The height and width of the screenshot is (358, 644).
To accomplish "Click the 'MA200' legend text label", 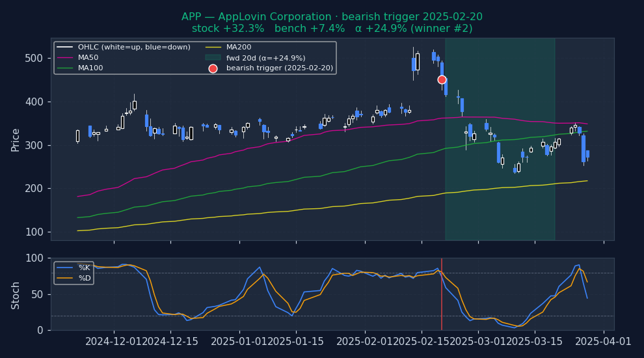I will coord(239,48).
